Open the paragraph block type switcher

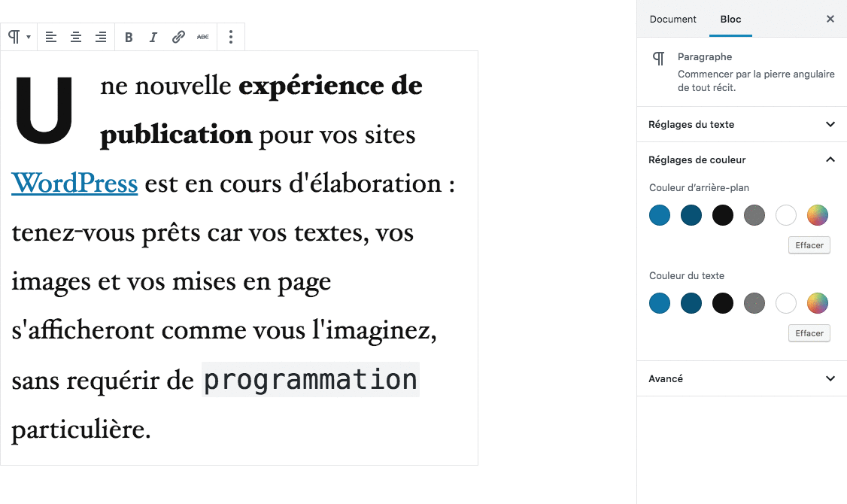click(19, 37)
